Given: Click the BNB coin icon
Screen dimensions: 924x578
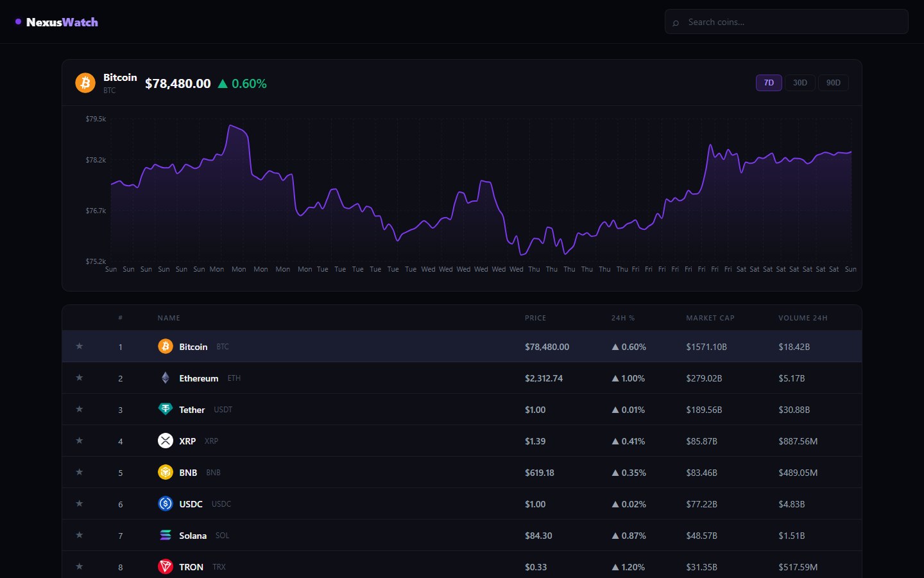Looking at the screenshot, I should coord(166,472).
